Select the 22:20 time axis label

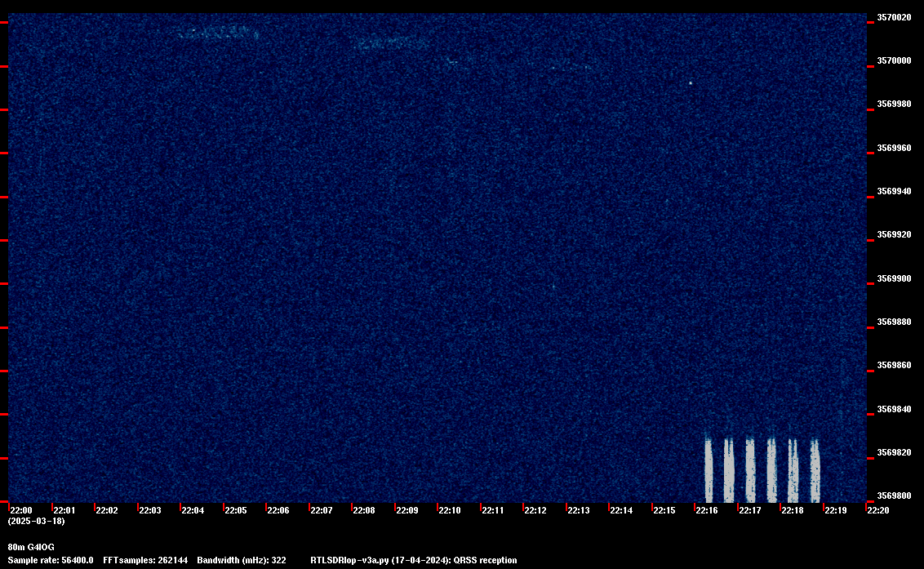(878, 510)
